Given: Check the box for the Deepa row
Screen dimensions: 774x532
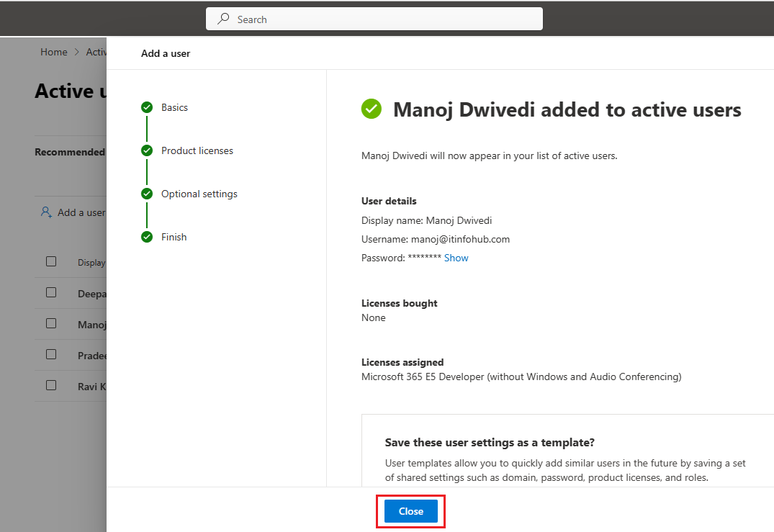Looking at the screenshot, I should coord(51,293).
